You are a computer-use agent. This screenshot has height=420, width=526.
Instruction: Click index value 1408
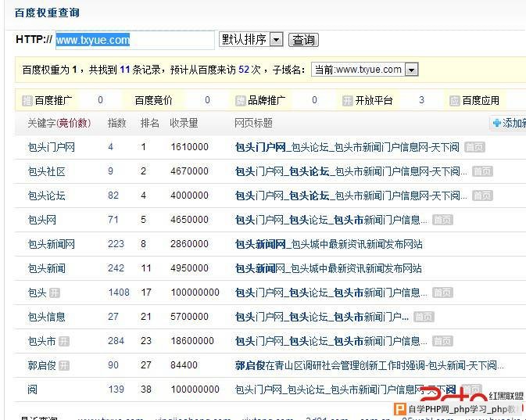[x=119, y=293]
